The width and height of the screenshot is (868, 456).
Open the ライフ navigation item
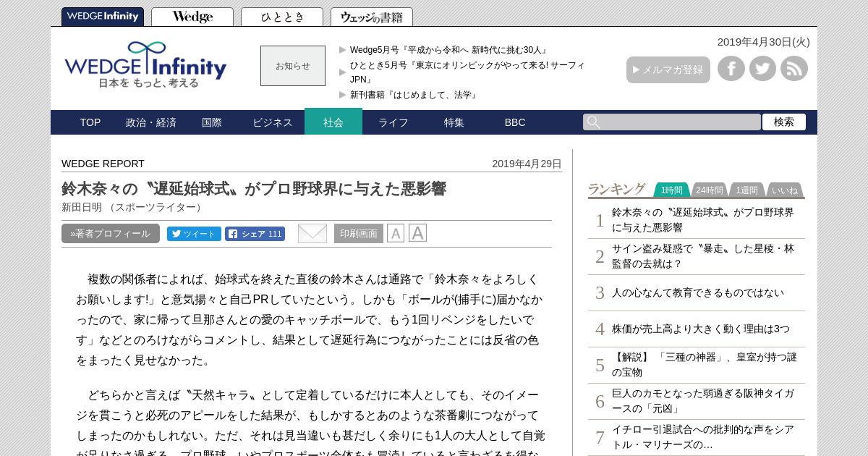point(393,122)
